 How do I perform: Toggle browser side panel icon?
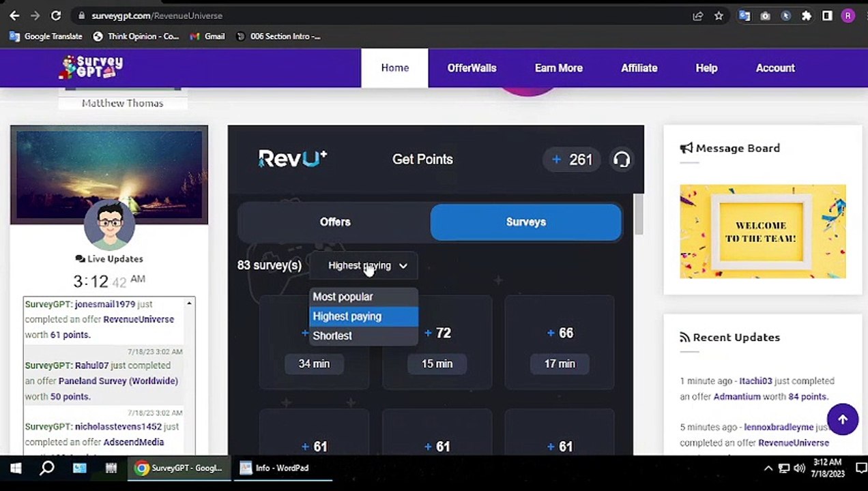(x=827, y=16)
